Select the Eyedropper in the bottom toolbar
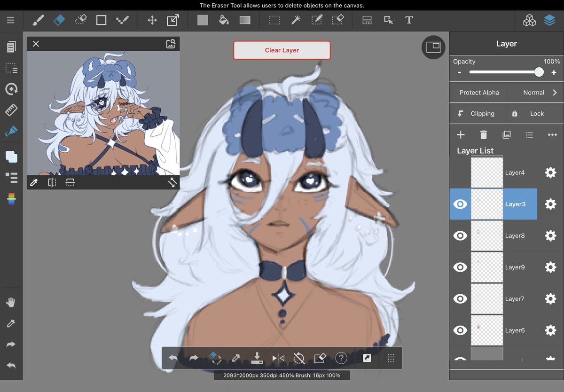564x392 pixels. [235, 358]
